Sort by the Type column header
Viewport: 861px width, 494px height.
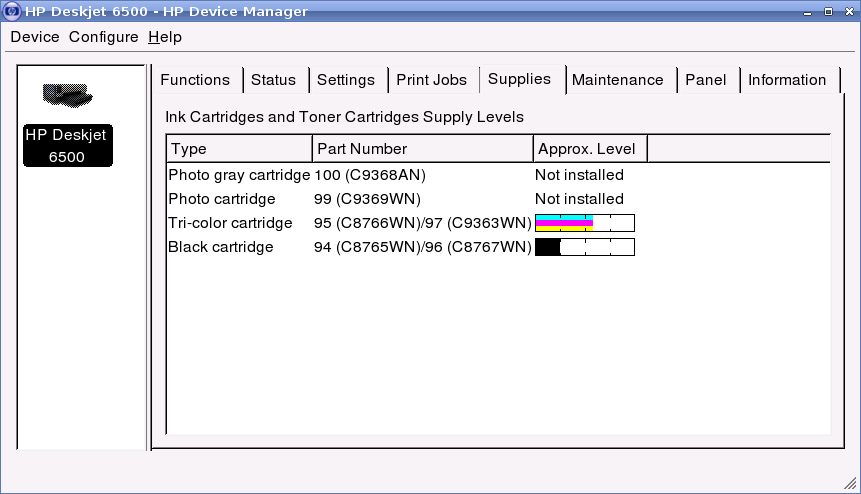239,149
